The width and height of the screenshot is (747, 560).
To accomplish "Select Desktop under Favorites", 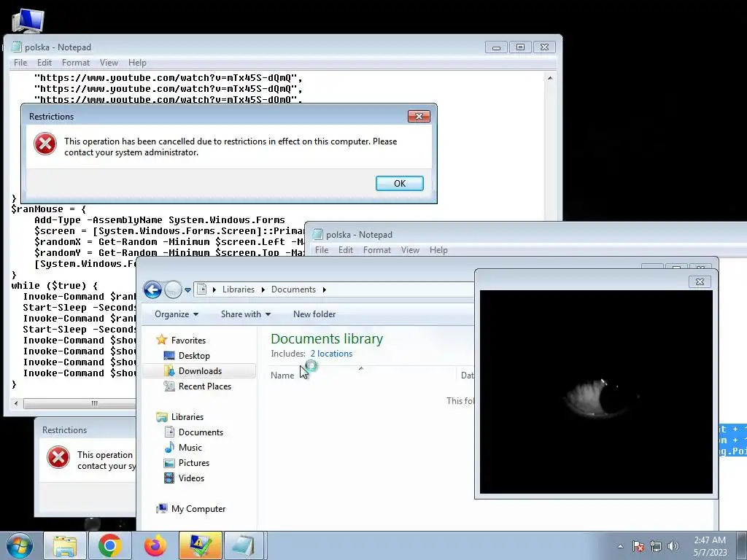I will [x=194, y=356].
